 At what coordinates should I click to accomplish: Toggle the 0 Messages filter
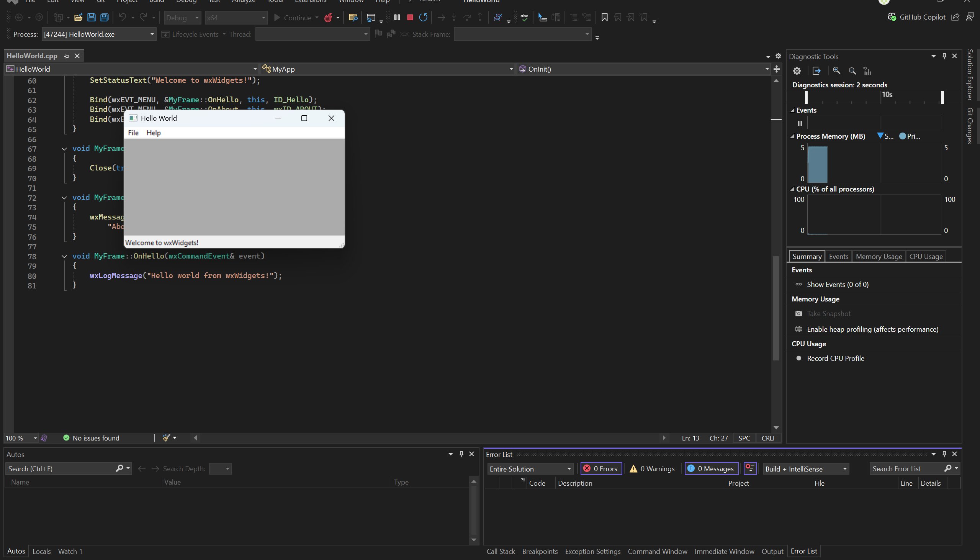711,468
